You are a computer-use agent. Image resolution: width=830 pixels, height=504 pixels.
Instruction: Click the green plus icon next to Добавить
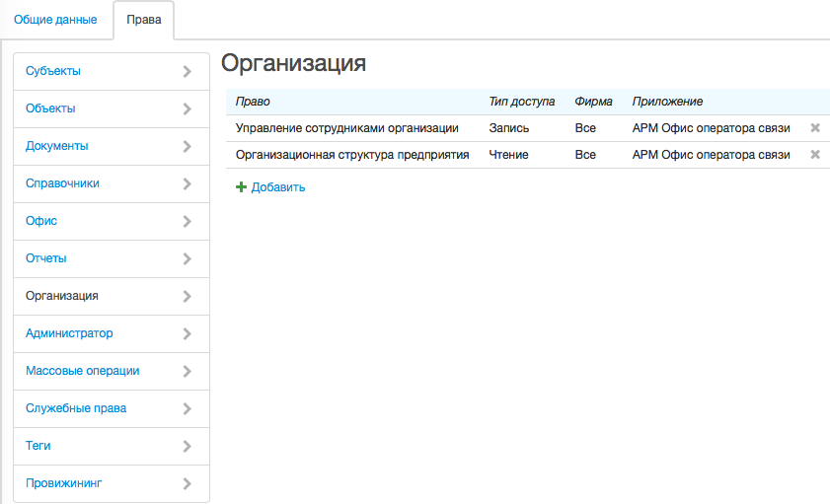(241, 187)
